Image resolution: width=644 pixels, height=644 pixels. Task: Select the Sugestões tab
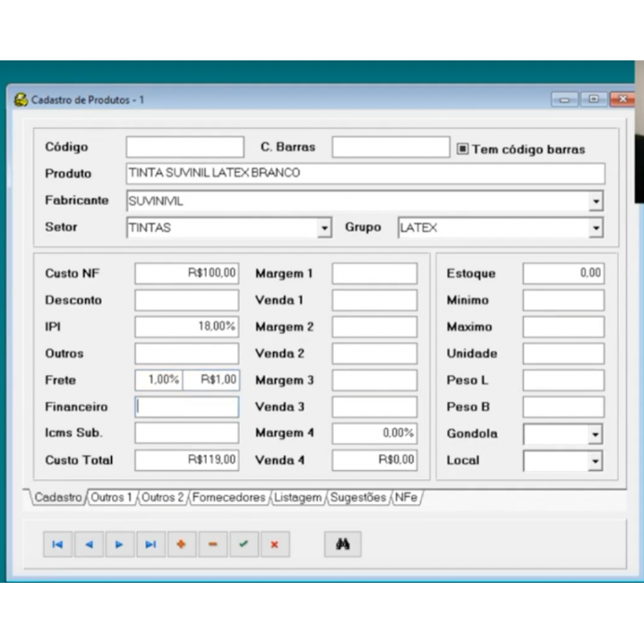pyautogui.click(x=358, y=497)
